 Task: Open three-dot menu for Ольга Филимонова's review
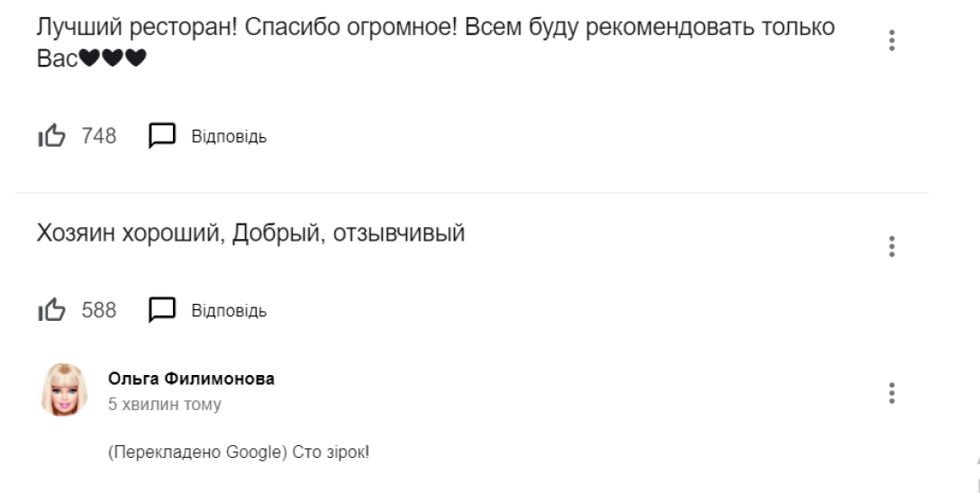point(892,393)
